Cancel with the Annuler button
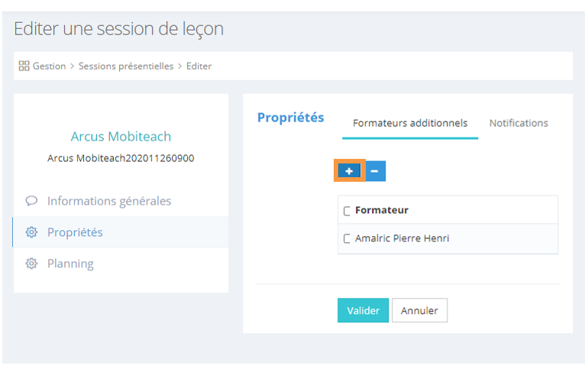 click(x=419, y=311)
